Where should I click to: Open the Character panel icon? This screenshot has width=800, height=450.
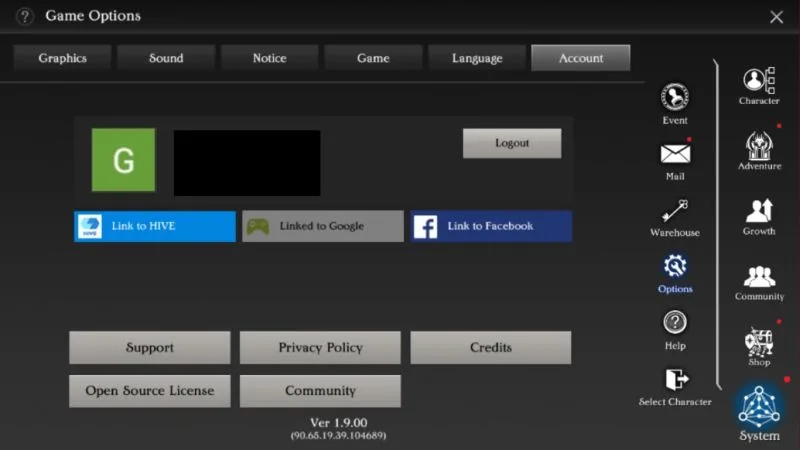pyautogui.click(x=759, y=80)
